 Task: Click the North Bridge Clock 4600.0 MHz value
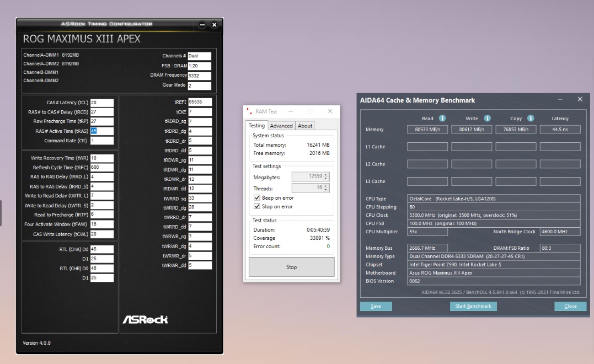pos(560,232)
